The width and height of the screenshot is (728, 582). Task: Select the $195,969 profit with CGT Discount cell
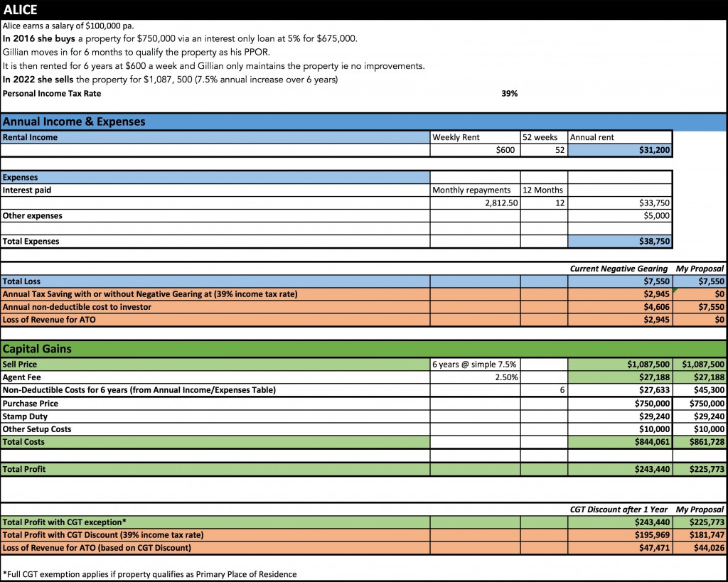coord(650,534)
